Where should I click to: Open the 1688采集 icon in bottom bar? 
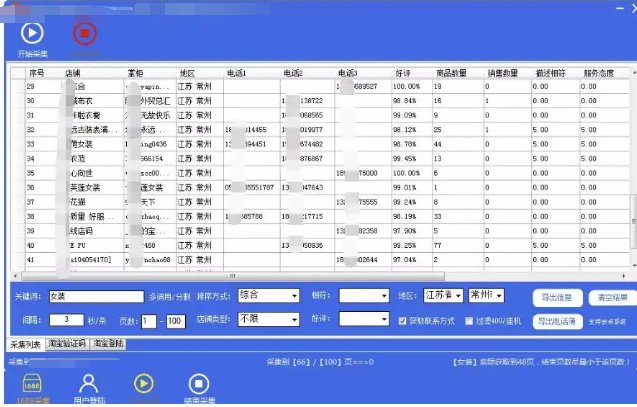tap(33, 385)
